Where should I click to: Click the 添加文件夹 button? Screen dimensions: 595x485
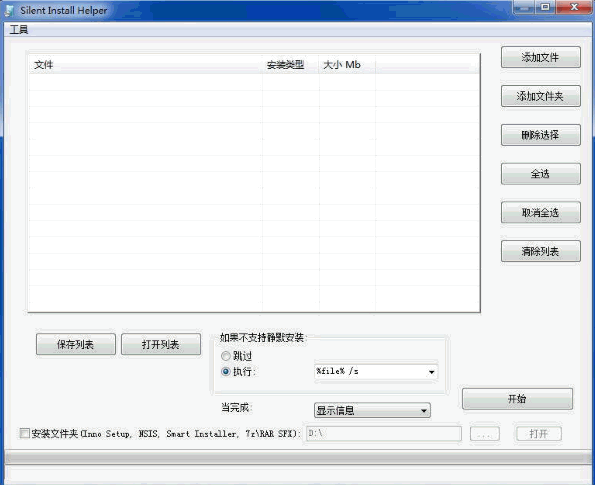pyautogui.click(x=541, y=96)
